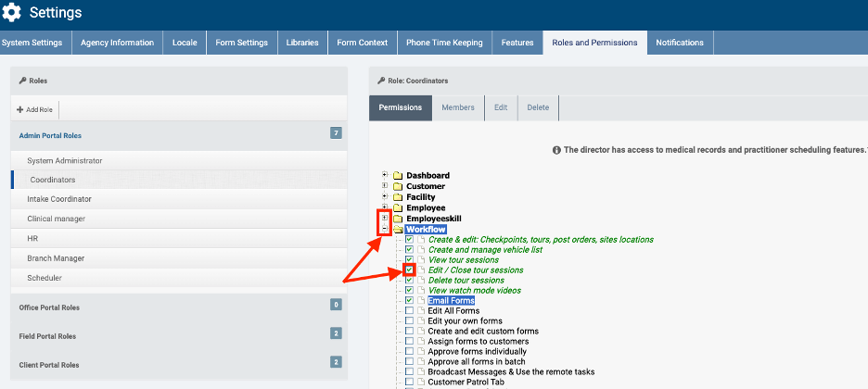Click the document icon beside Customer Patrol Tab
The width and height of the screenshot is (868, 389).
[x=421, y=382]
